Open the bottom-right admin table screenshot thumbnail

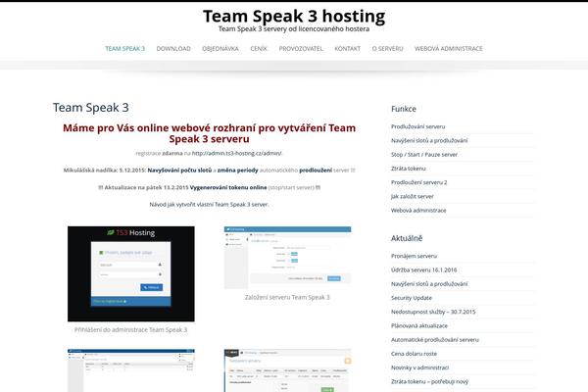(x=287, y=370)
